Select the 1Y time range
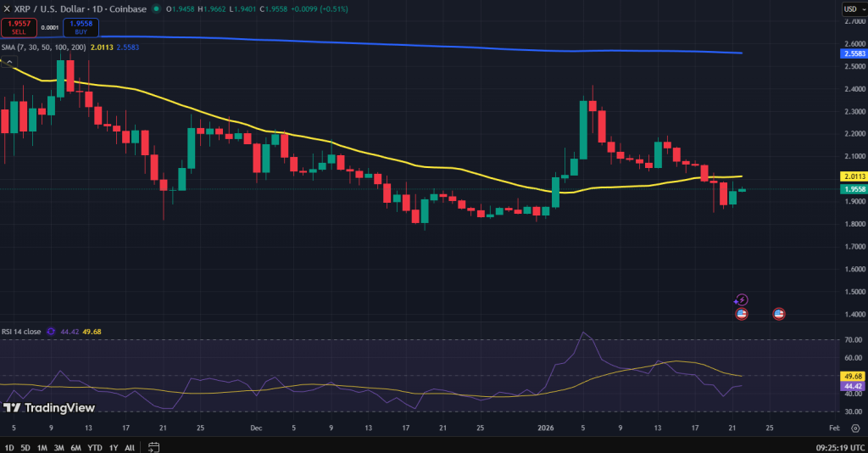The image size is (868, 453). pos(114,447)
